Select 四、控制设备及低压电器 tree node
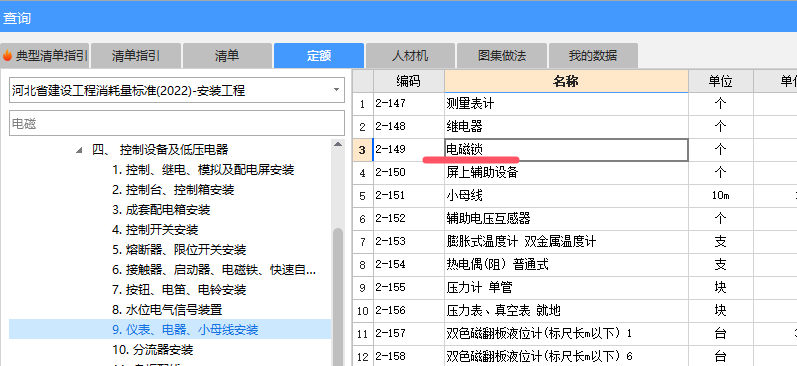 point(160,150)
